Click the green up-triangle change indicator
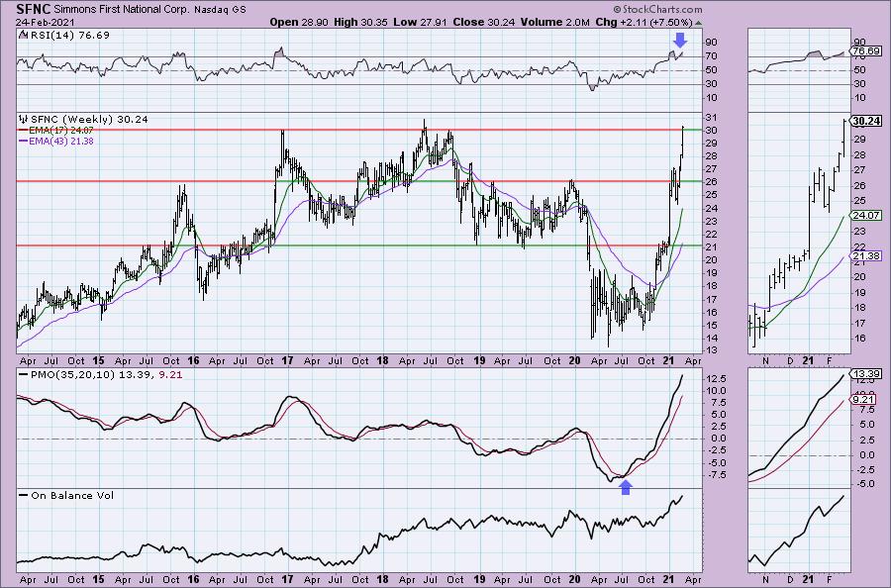The image size is (891, 588). tap(698, 23)
